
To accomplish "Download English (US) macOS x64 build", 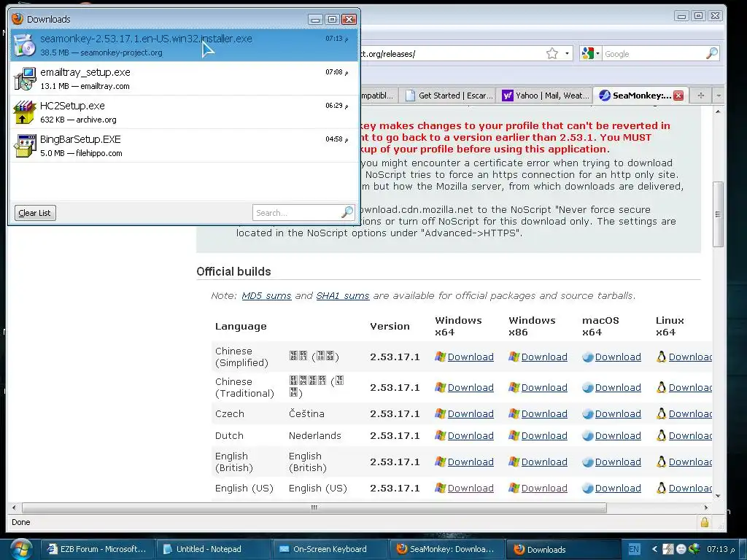I will (x=618, y=488).
